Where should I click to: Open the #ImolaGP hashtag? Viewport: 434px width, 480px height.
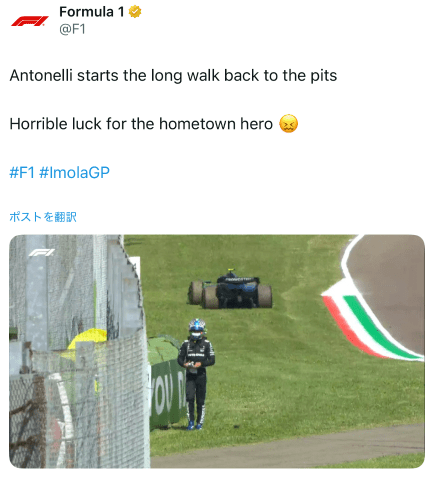coord(74,173)
